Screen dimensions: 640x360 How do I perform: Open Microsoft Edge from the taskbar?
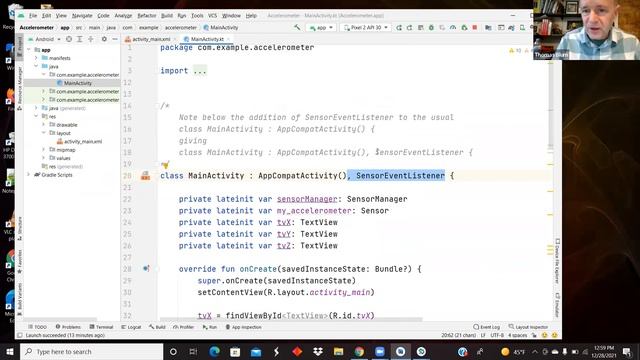pos(214,351)
